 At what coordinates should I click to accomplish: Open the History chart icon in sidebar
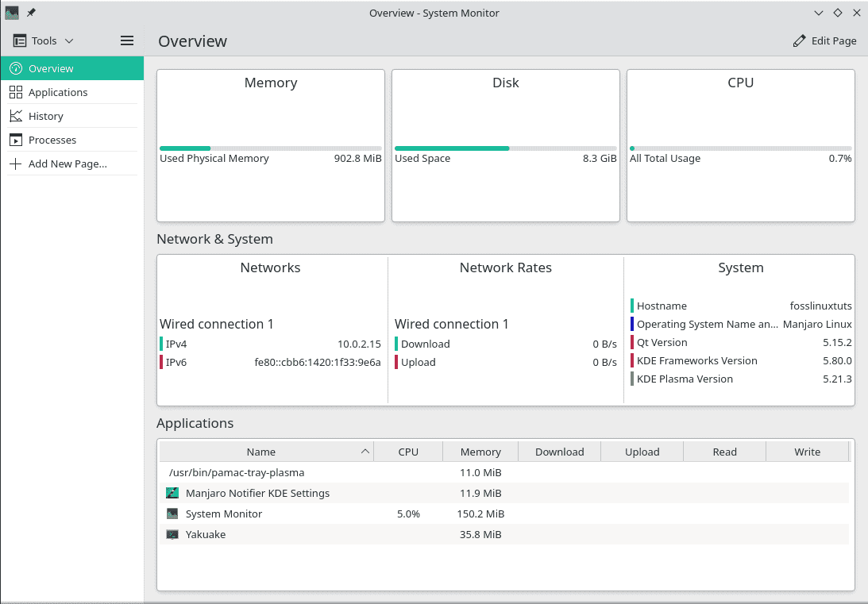(x=15, y=116)
